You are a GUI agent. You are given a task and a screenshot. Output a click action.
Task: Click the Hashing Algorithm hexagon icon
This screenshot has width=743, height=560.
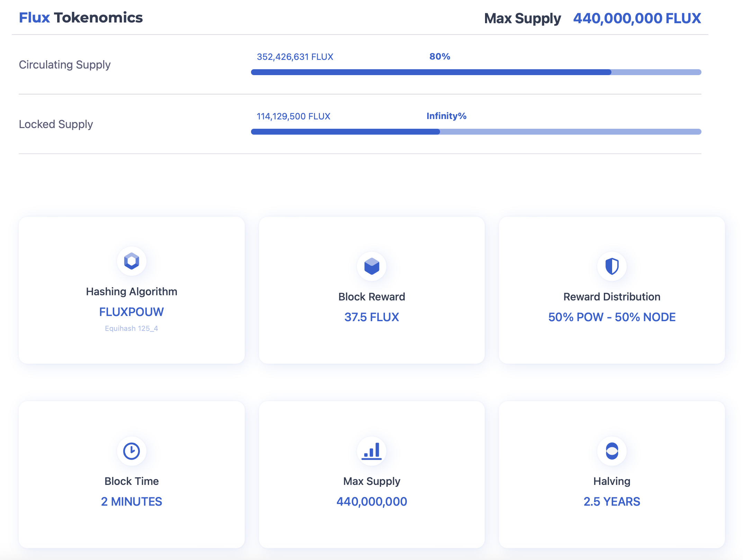coord(132,261)
